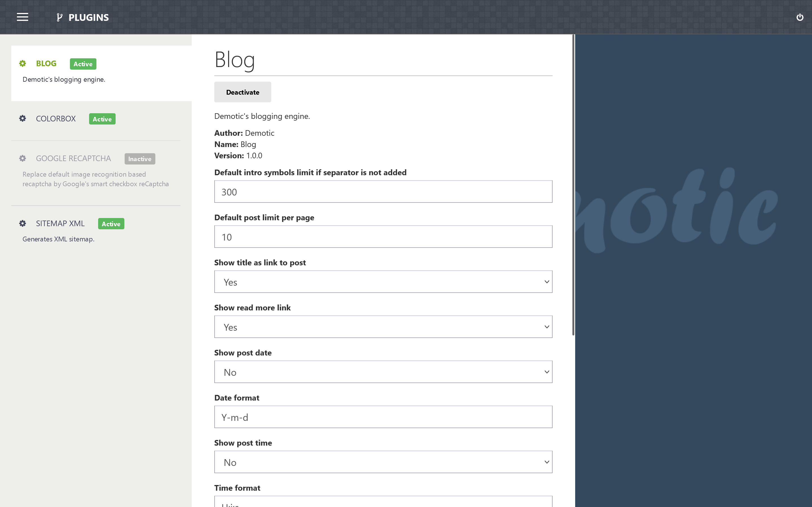Screen dimensions: 812x507
Task: Click the fork/branch icon beside Plugins
Action: pos(59,17)
